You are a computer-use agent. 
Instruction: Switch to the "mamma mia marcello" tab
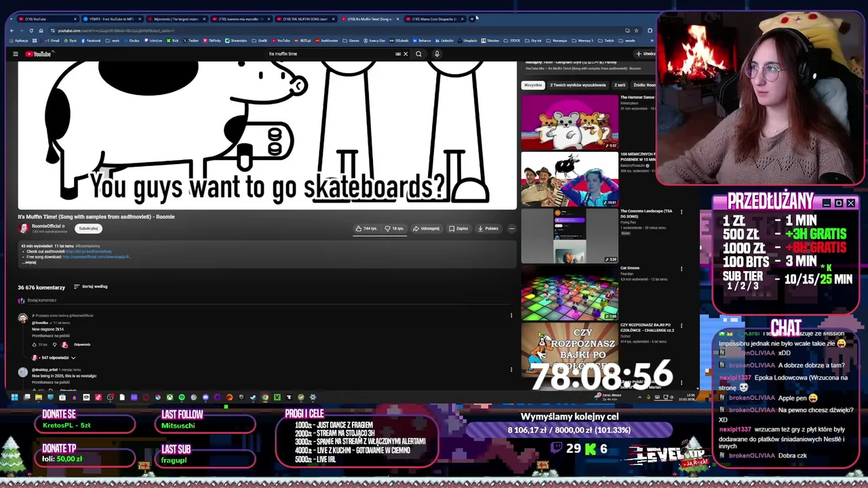click(240, 19)
